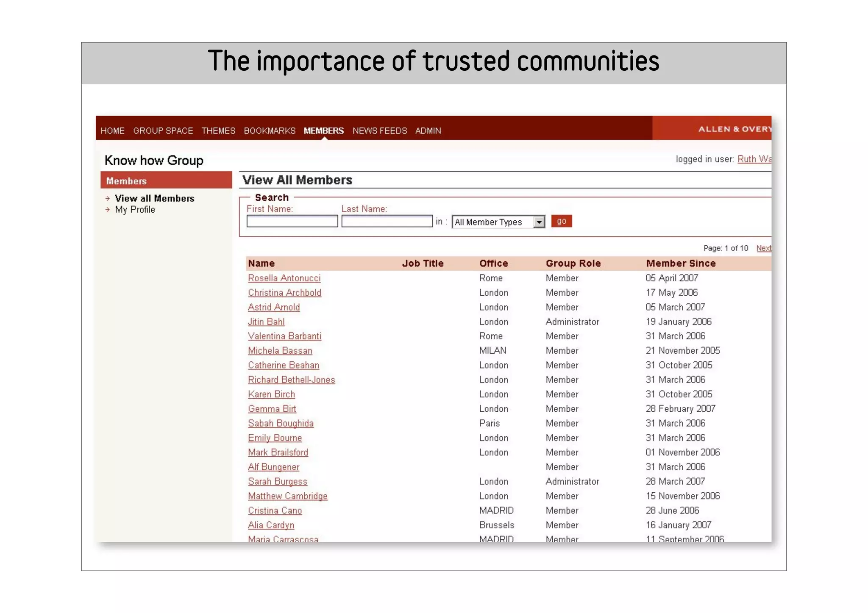Viewport: 868px width, 613px height.
Task: Open Sabah Boughida's profile
Action: click(x=281, y=424)
